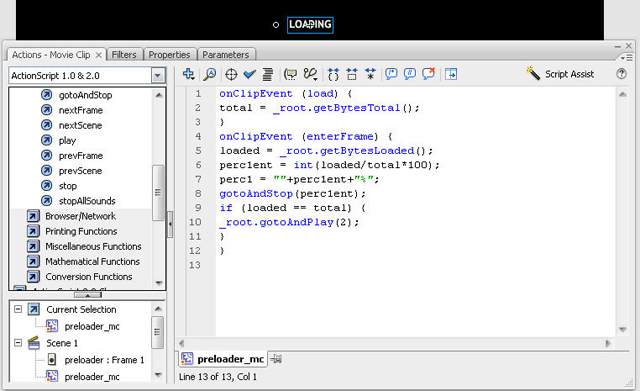Click the Auto format icon

click(x=267, y=74)
